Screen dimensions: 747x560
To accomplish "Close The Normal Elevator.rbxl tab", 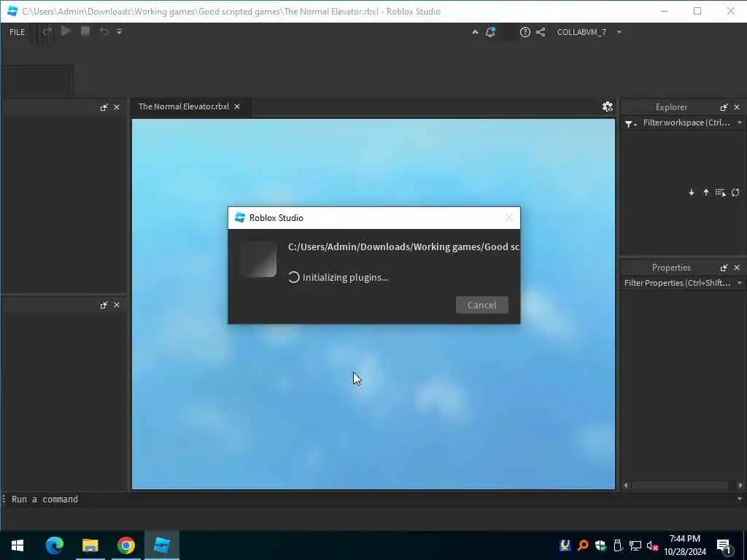I will 237,106.
